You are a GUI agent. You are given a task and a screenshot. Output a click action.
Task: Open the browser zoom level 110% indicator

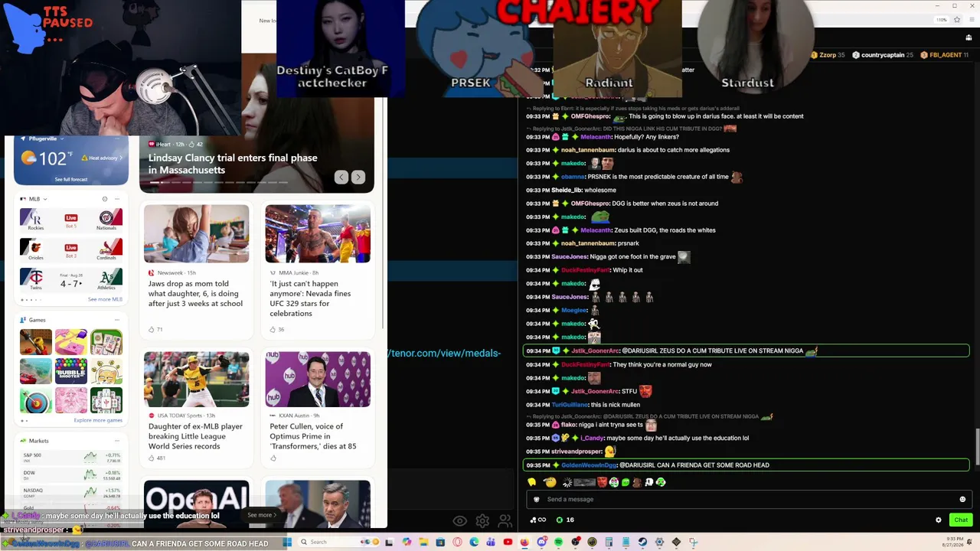pyautogui.click(x=942, y=20)
